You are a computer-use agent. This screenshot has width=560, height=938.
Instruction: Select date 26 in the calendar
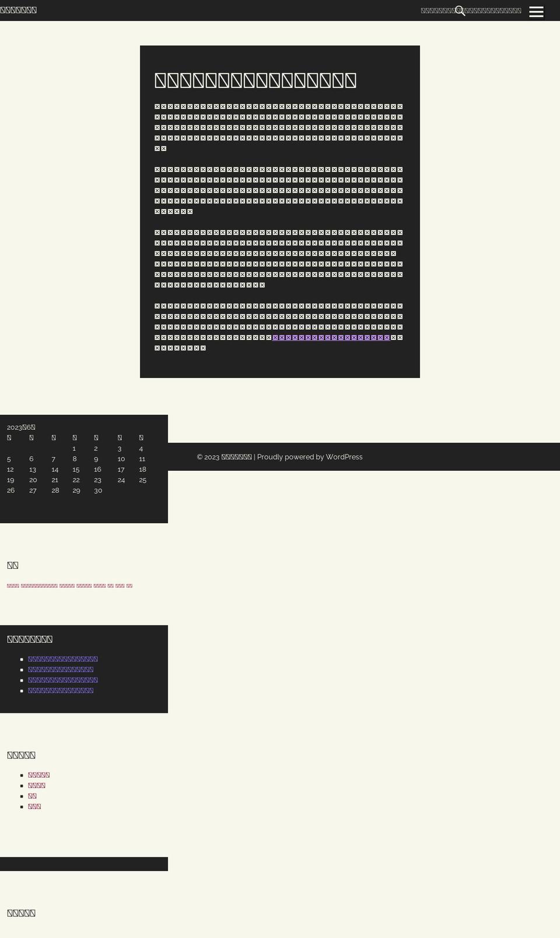point(11,491)
